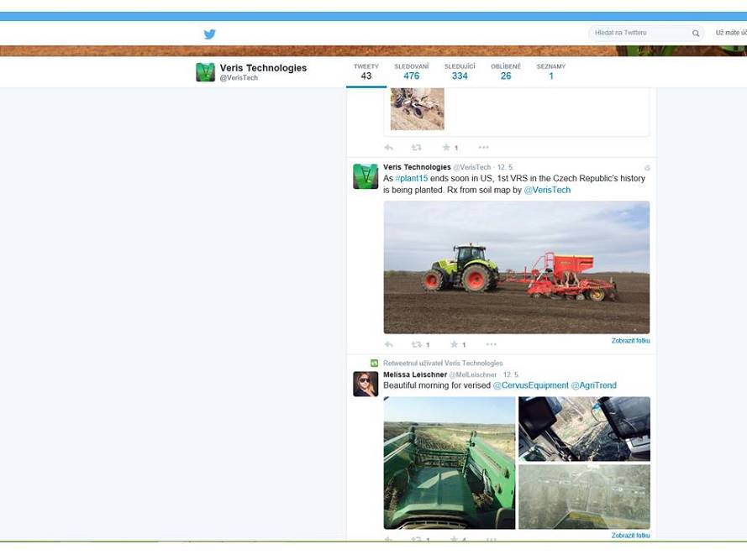Open the Oblíbené favorites tab
Viewport: 747px width, 560px height.
(x=506, y=71)
